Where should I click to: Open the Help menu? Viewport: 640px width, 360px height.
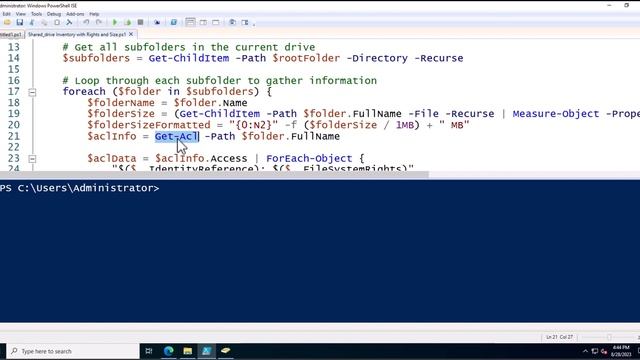pyautogui.click(x=94, y=14)
